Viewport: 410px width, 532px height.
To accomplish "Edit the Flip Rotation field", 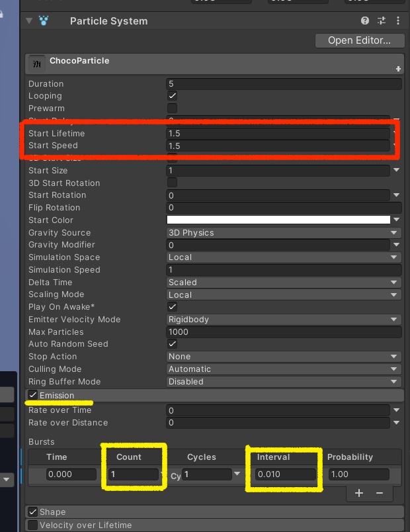I will [284, 208].
